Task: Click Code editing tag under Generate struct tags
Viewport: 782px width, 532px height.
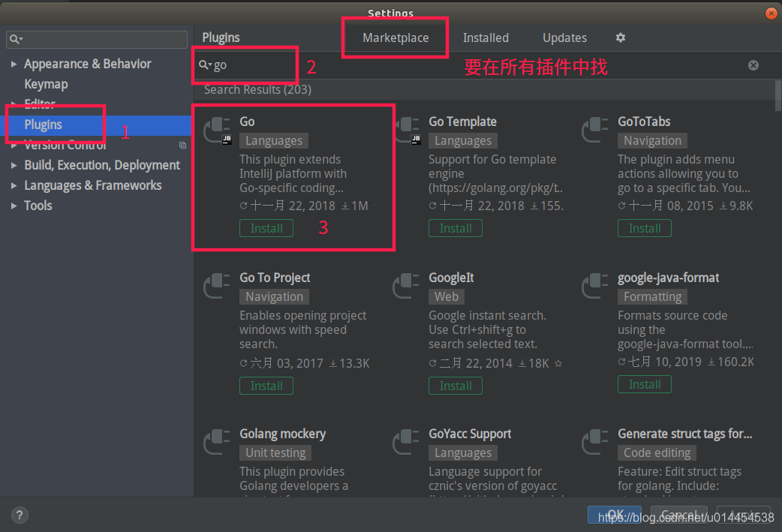Action: tap(657, 452)
